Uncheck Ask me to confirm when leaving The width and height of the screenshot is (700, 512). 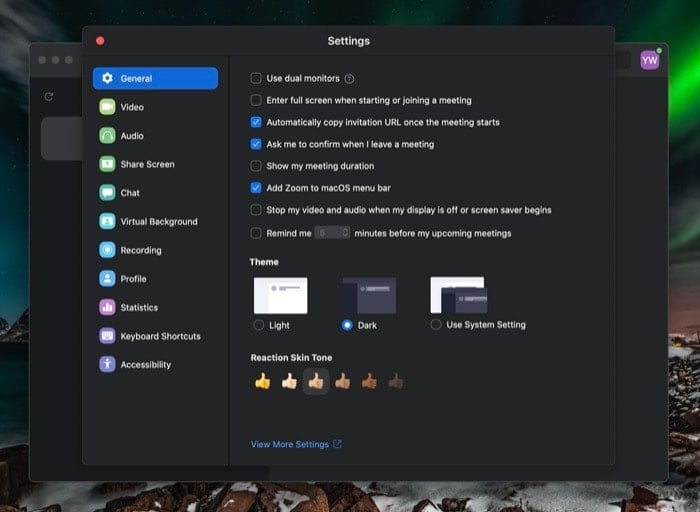[x=256, y=144]
